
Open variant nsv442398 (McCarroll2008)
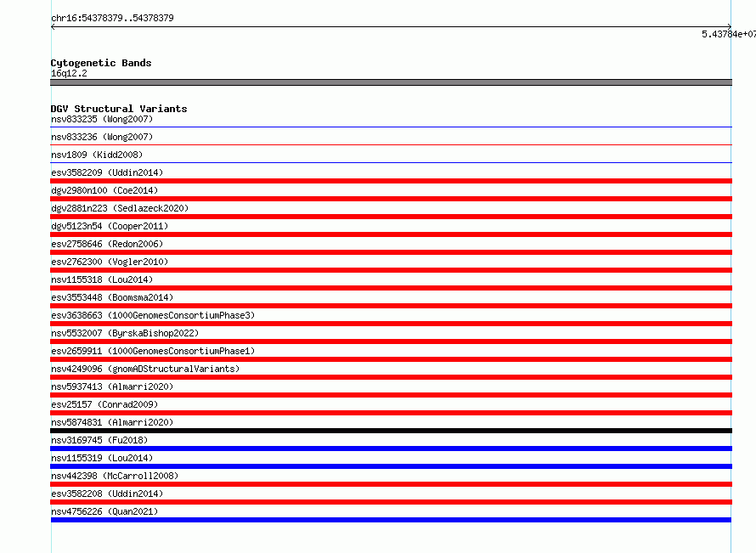(x=115, y=476)
